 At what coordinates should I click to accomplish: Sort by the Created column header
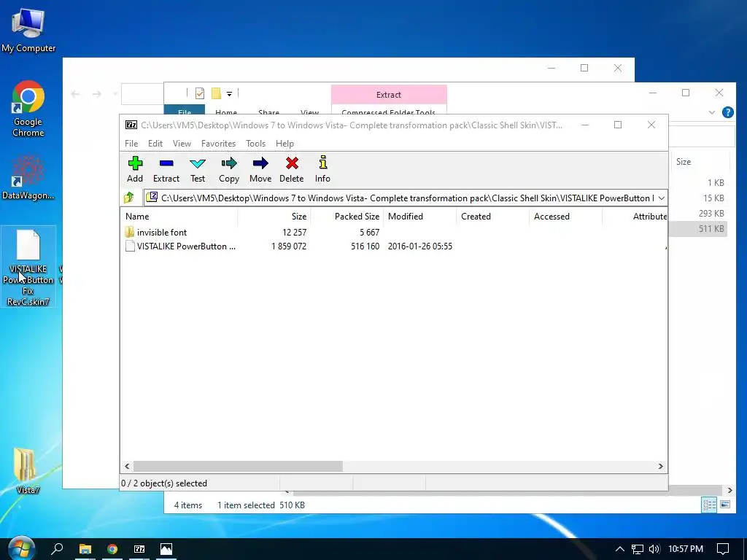coord(492,216)
